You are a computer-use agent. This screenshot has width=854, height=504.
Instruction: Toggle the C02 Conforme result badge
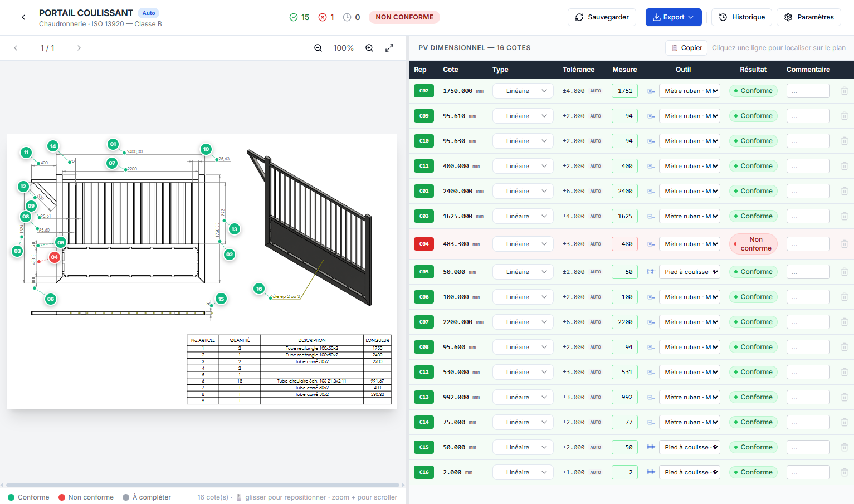click(753, 91)
